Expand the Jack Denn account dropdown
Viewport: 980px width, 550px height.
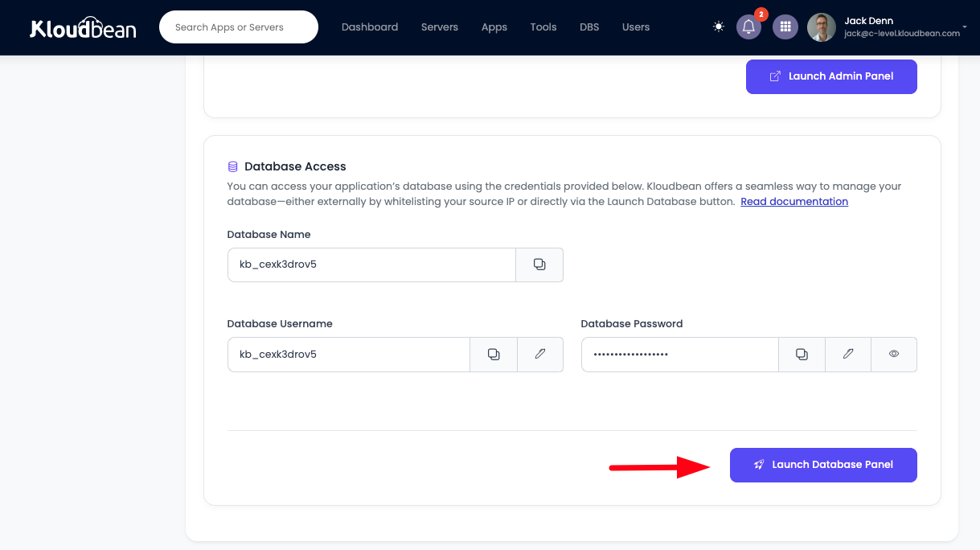963,27
